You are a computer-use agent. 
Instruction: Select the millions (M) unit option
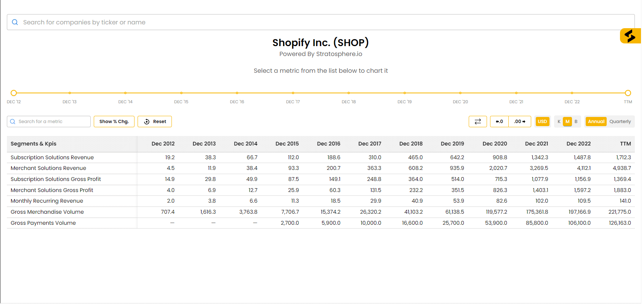(567, 122)
